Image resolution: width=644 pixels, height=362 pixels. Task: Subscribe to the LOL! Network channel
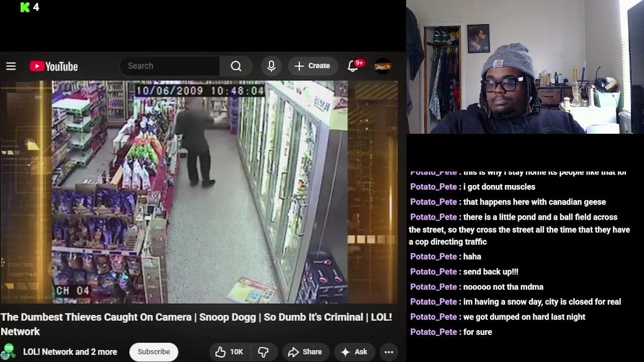[x=153, y=351]
